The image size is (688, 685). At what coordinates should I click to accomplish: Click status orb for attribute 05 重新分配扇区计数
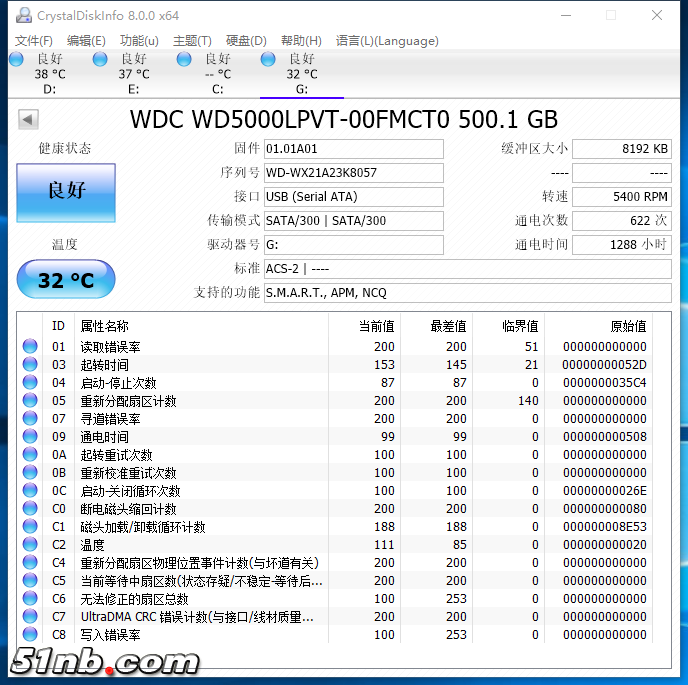(x=30, y=401)
